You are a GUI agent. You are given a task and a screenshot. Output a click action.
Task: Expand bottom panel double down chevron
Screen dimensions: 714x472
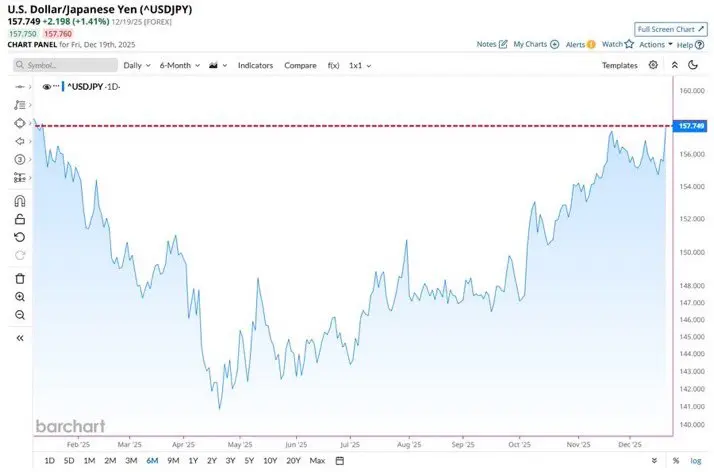click(654, 461)
